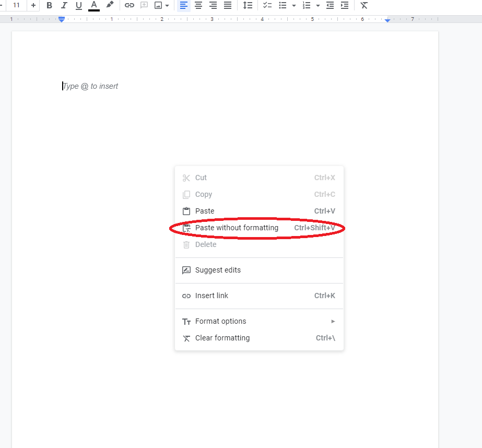Click the Insert image icon
Image resolution: width=482 pixels, height=448 pixels.
[x=158, y=5]
